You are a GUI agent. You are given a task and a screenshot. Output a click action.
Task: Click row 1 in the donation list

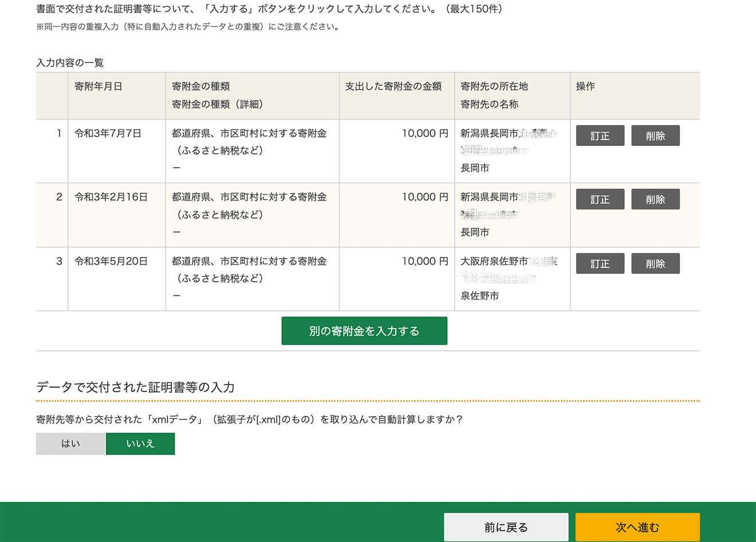coord(229,151)
